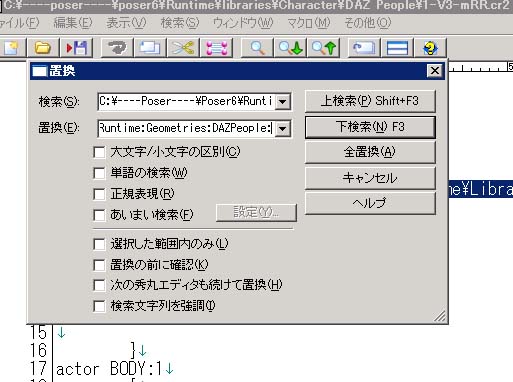This screenshot has width=513, height=382.
Task: Click the editor ruler at top right
Action: coord(481,67)
